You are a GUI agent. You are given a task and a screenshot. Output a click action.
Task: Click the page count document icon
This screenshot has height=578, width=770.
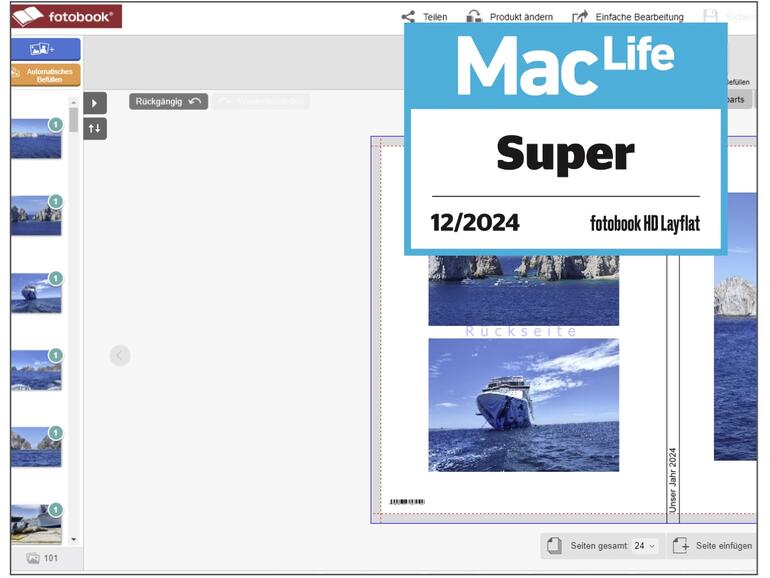click(x=554, y=546)
